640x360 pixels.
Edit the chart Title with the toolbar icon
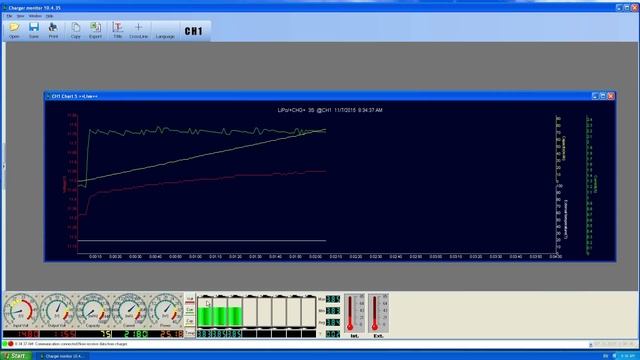tap(118, 31)
